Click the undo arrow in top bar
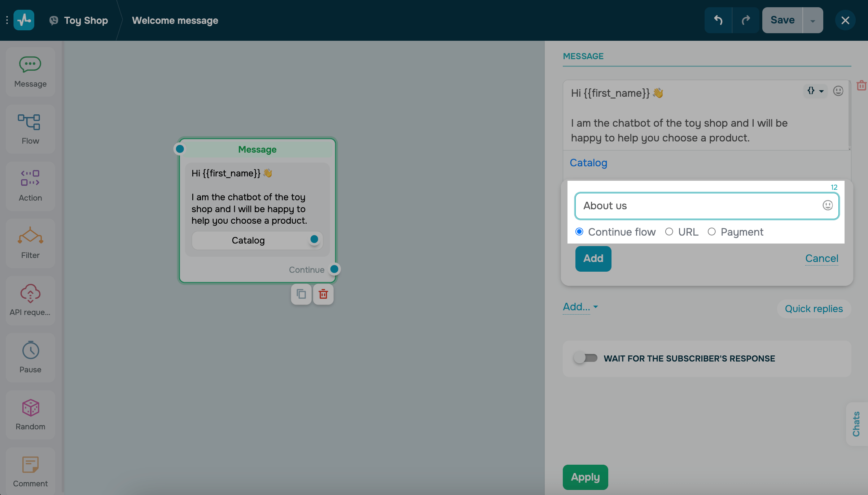The width and height of the screenshot is (868, 495). (718, 20)
